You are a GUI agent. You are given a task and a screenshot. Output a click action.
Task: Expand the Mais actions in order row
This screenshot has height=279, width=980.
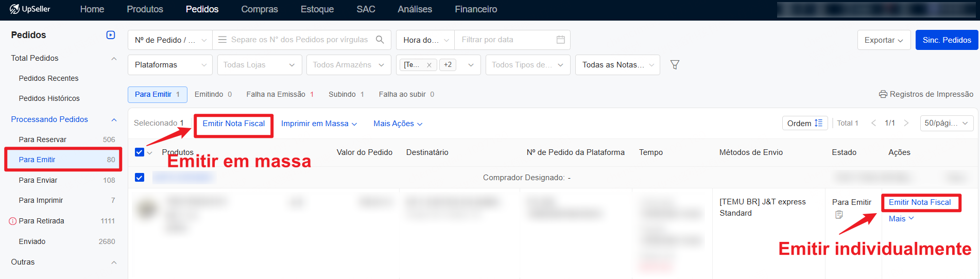pyautogui.click(x=901, y=219)
